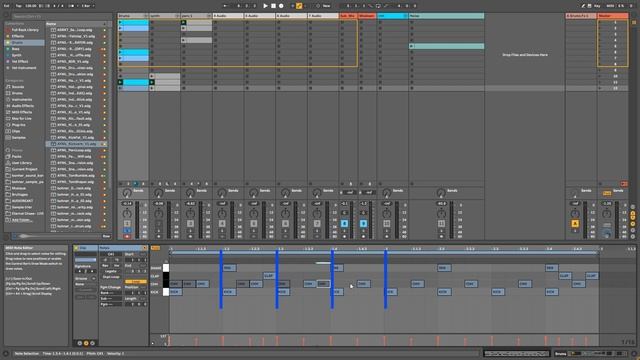Viewport: 640px width, 360px height.
Task: Select the cyan track header left of Noise
Action: pyautogui.click(x=392, y=16)
